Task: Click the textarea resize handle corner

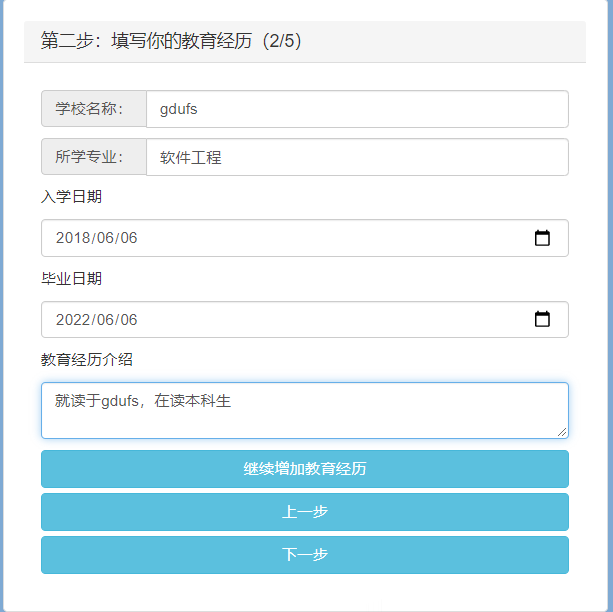Action: coord(562,432)
